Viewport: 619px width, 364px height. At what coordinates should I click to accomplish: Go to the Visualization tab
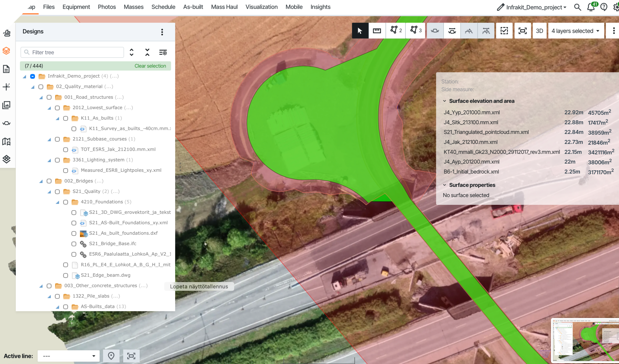261,7
